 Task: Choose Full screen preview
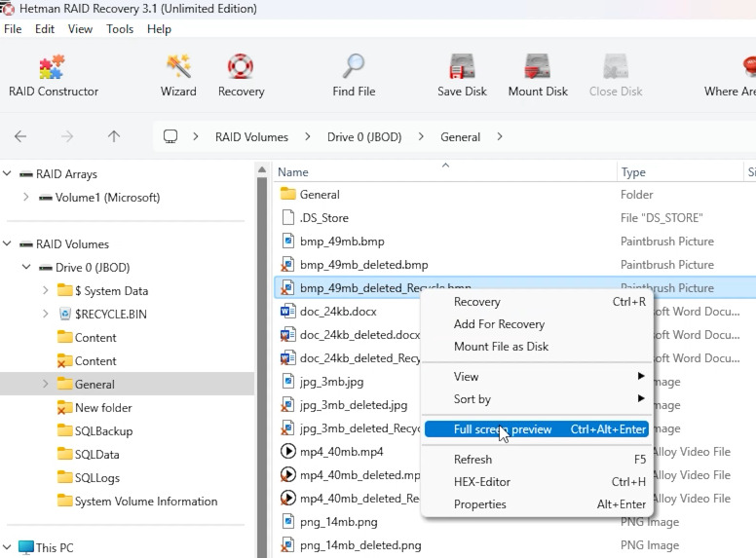[536, 428]
